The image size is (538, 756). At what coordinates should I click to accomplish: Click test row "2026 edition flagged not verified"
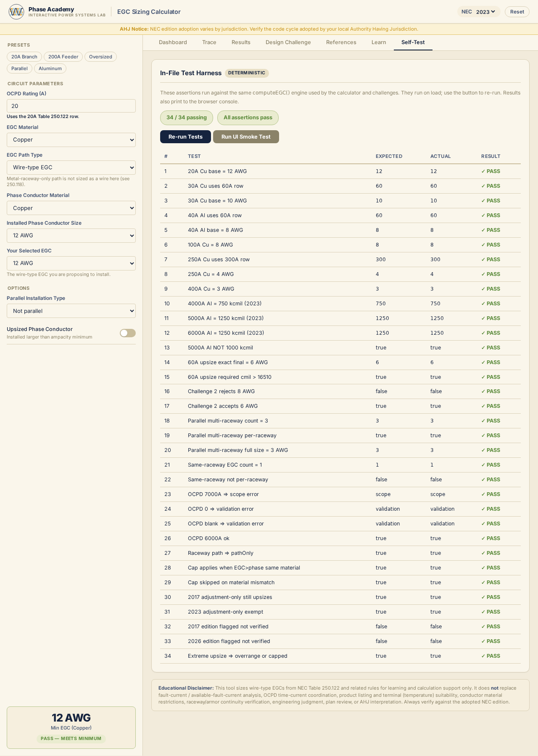pos(340,641)
